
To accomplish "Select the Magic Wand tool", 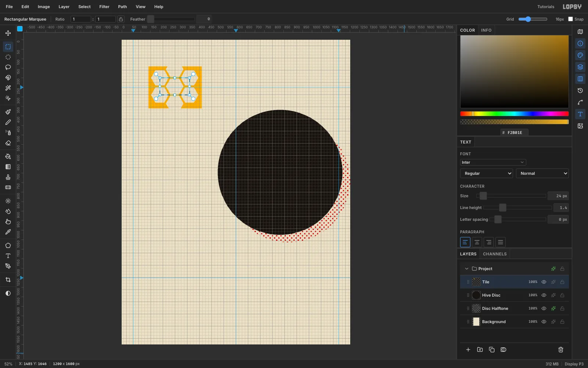I will pyautogui.click(x=8, y=88).
